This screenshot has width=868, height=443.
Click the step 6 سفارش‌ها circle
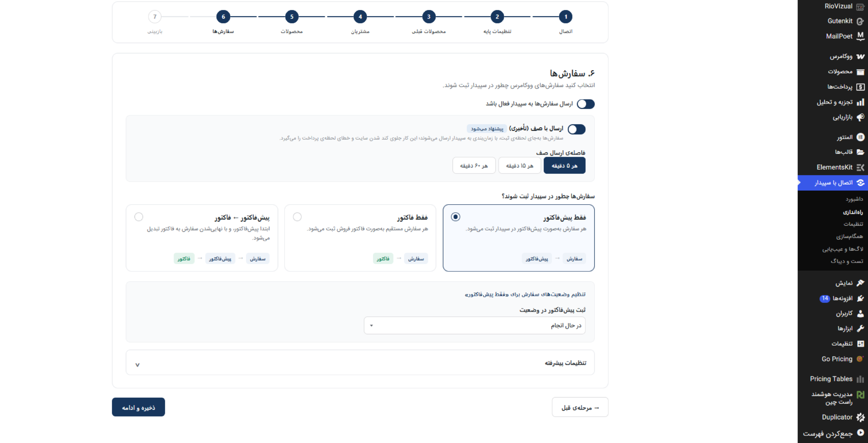[223, 17]
